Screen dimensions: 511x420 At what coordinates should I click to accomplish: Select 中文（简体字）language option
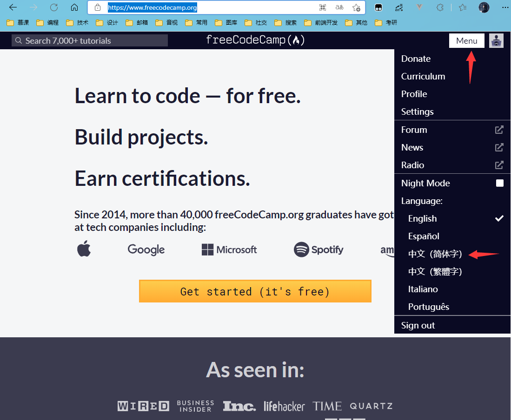click(x=452, y=254)
